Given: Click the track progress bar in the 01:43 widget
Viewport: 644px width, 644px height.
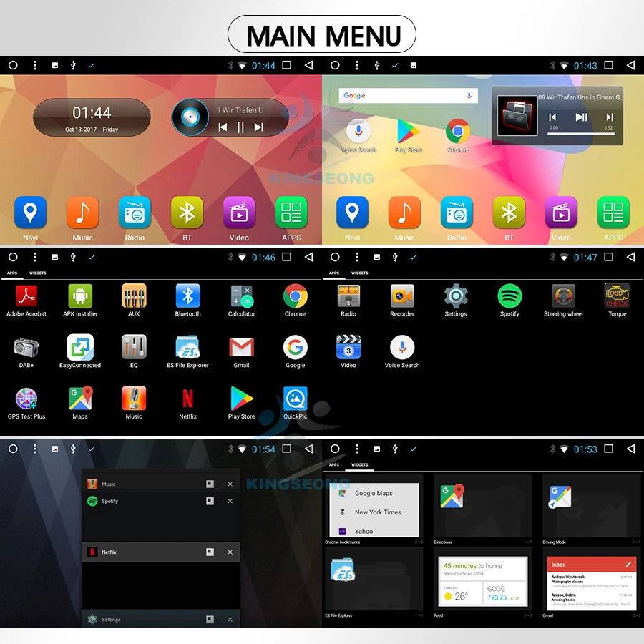Looking at the screenshot, I should click(x=581, y=133).
